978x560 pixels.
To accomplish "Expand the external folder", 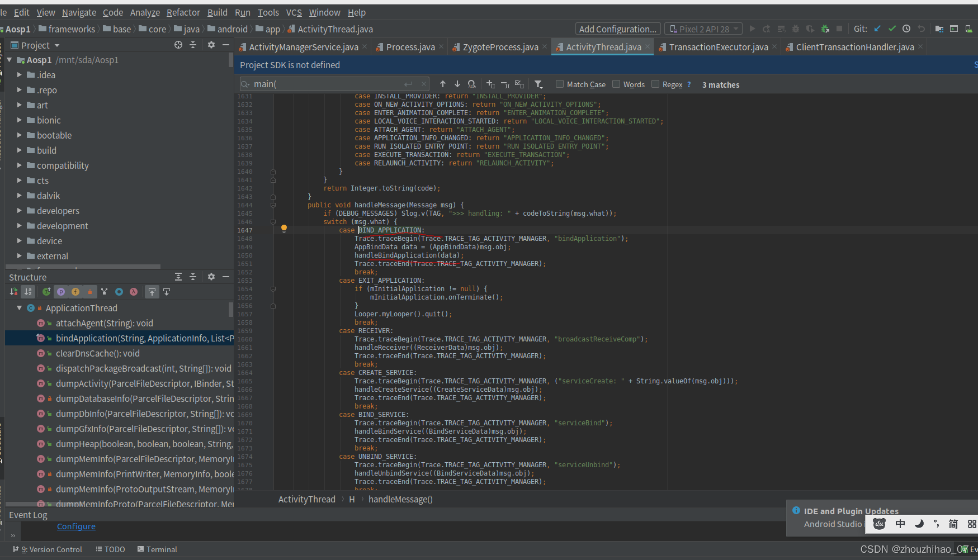I will pos(20,255).
